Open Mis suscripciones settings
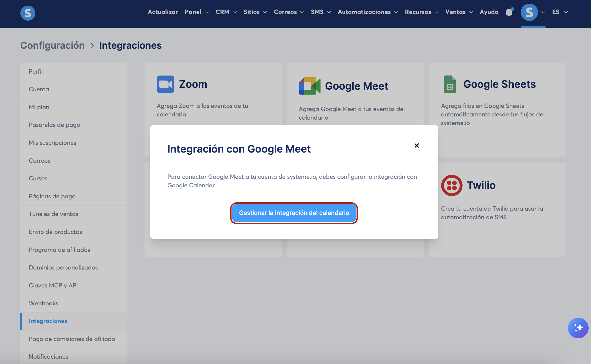This screenshot has height=364, width=591. (74, 143)
